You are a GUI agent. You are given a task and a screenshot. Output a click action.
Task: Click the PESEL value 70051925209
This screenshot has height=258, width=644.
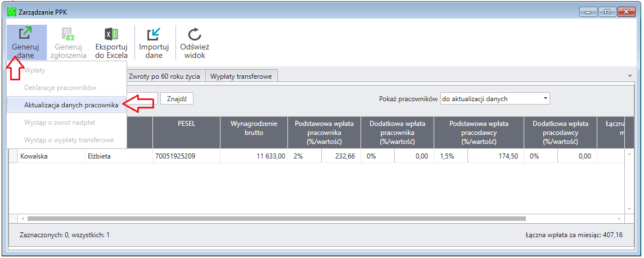[x=186, y=156]
